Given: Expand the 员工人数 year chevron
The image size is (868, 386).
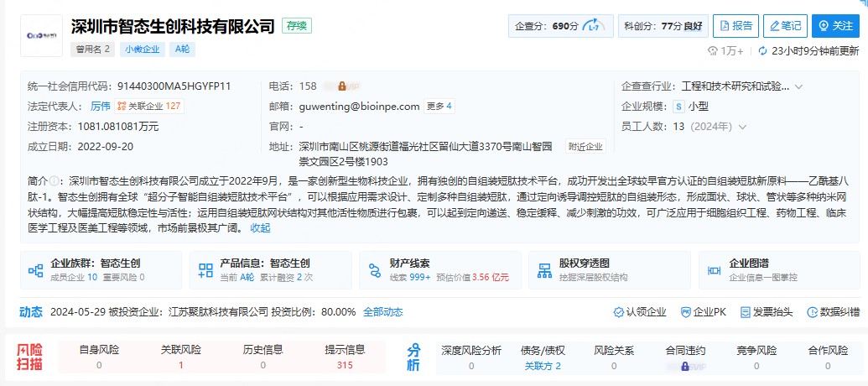Looking at the screenshot, I should pyautogui.click(x=743, y=127).
